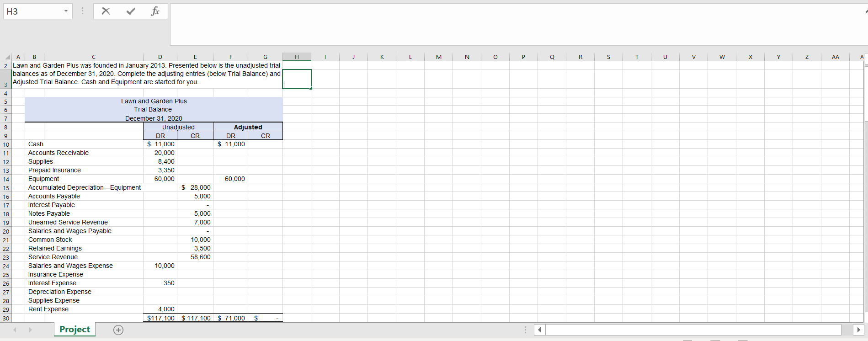
Task: Click credit value 7,000
Action: coord(202,222)
